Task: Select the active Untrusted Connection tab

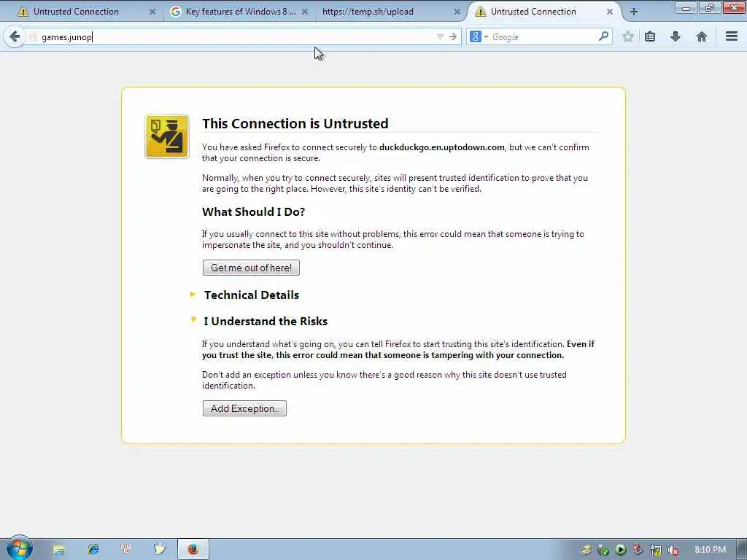Action: click(x=543, y=12)
